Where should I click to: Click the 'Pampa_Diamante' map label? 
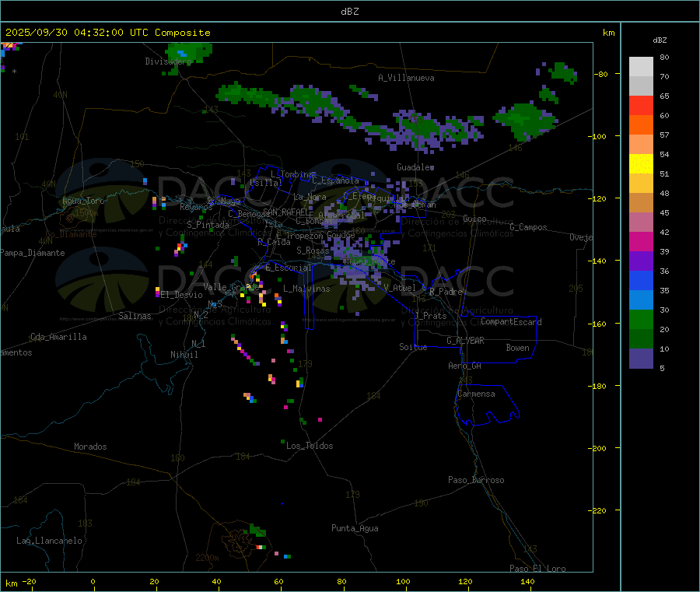pos(32,253)
